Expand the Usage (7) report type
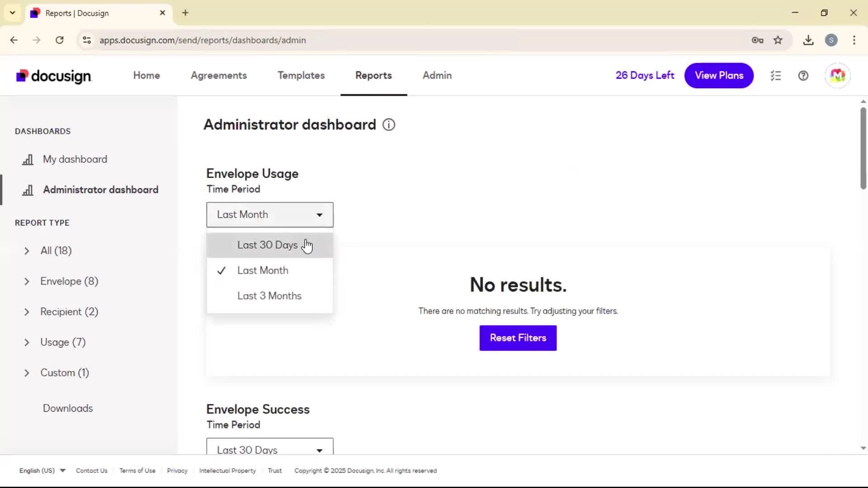The height and width of the screenshot is (488, 868). click(27, 343)
